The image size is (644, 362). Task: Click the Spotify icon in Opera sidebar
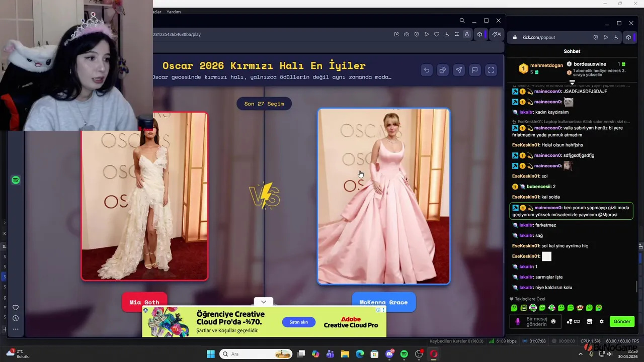coord(16,180)
